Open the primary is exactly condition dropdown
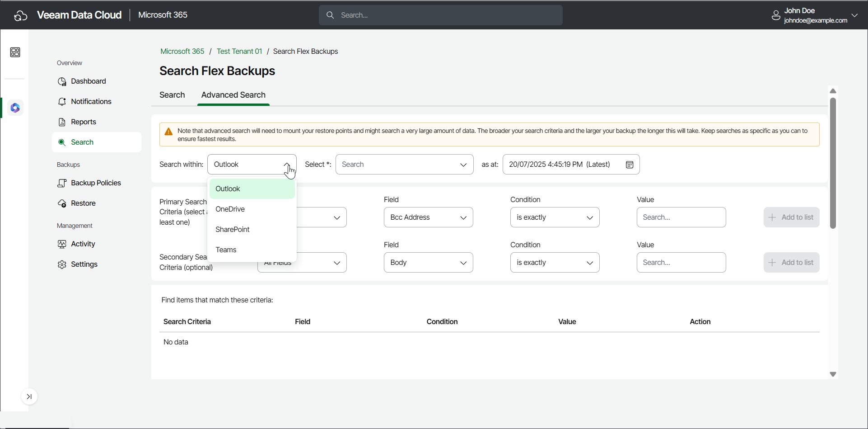The image size is (868, 429). [555, 217]
